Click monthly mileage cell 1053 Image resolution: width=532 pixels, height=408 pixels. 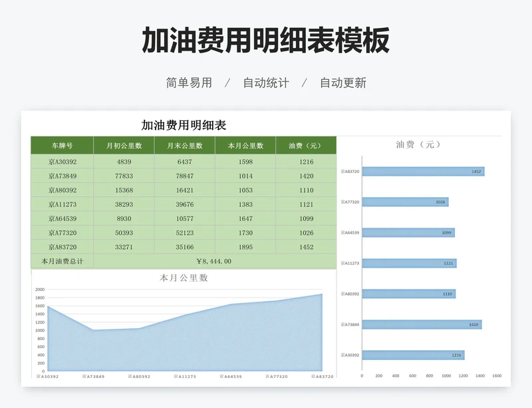click(245, 190)
